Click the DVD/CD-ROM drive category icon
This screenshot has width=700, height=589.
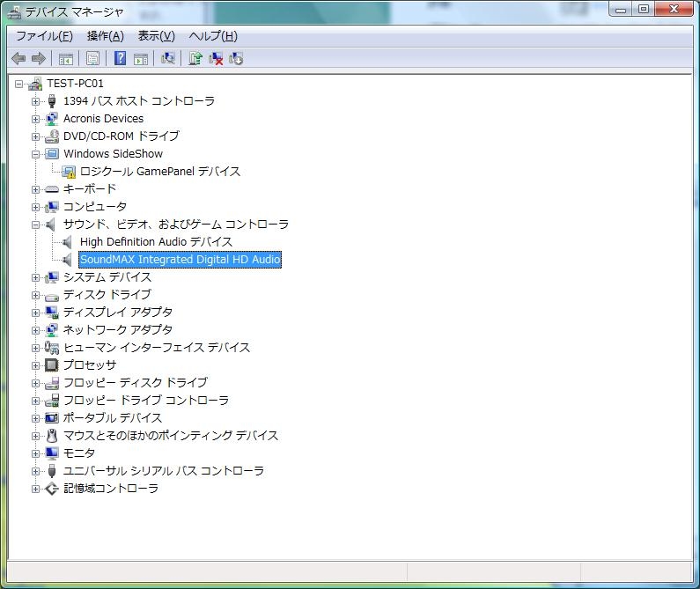coord(52,136)
